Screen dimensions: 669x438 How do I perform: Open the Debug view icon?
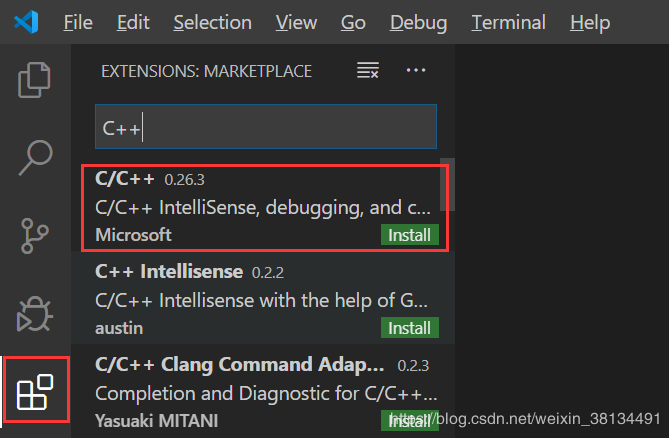tap(35, 314)
